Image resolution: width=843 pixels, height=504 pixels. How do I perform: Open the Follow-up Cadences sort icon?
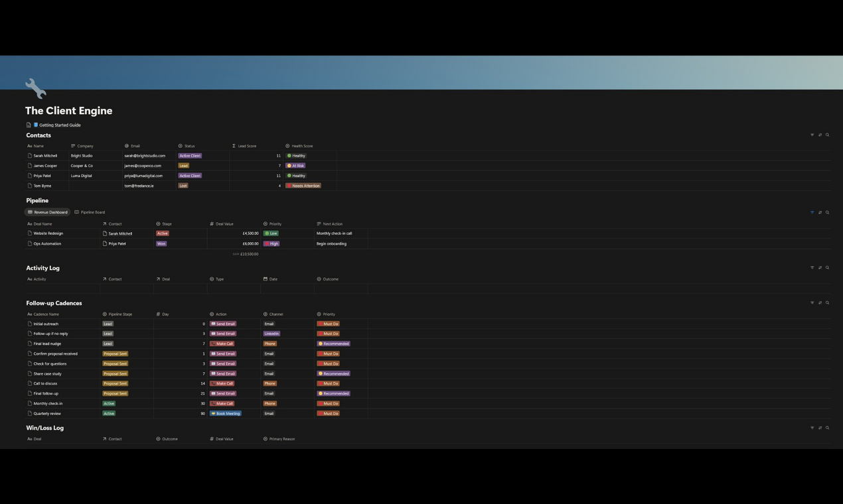[820, 302]
